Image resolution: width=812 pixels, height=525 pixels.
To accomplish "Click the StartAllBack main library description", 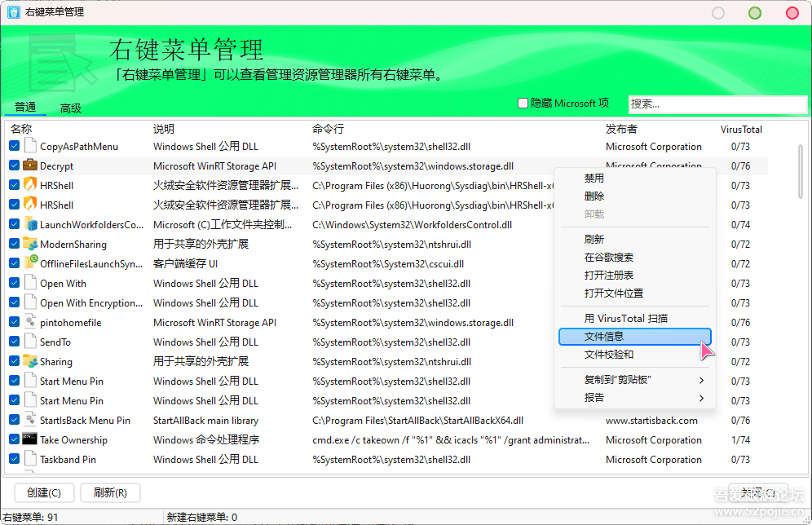I will tap(205, 421).
